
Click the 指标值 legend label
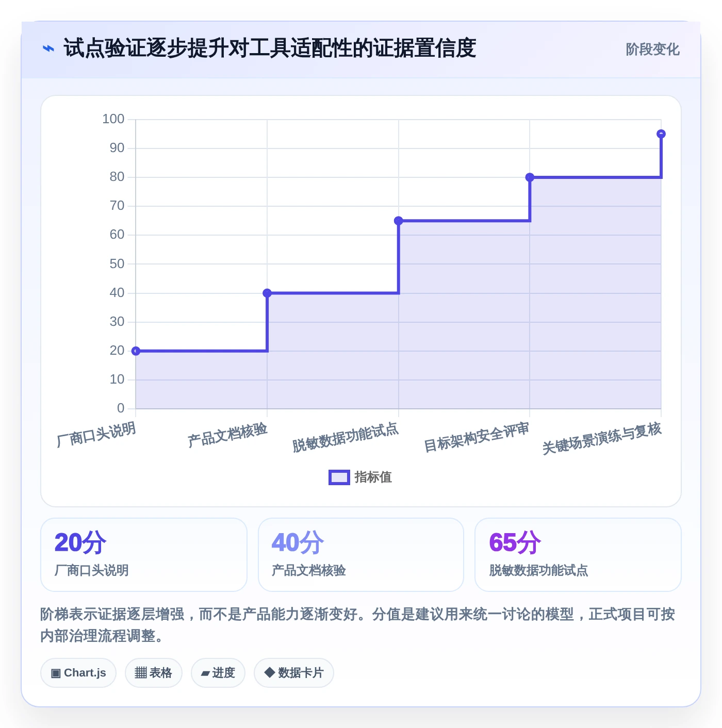click(373, 477)
